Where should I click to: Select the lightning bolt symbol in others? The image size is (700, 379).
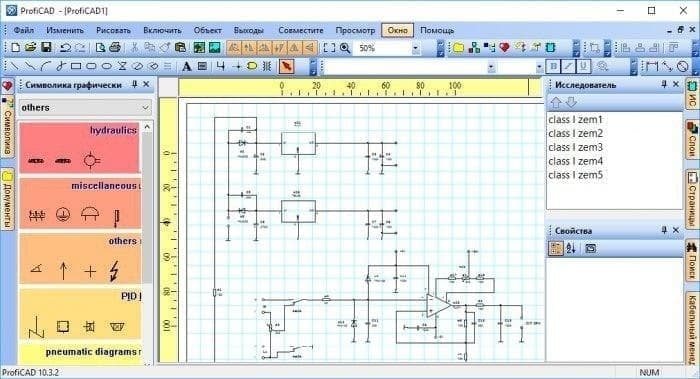[x=114, y=271]
